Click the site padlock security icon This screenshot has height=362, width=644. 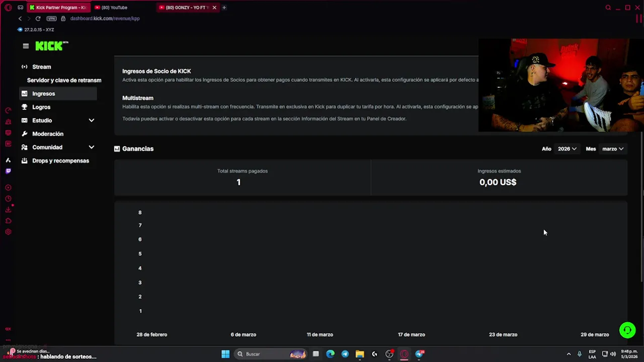point(63,19)
